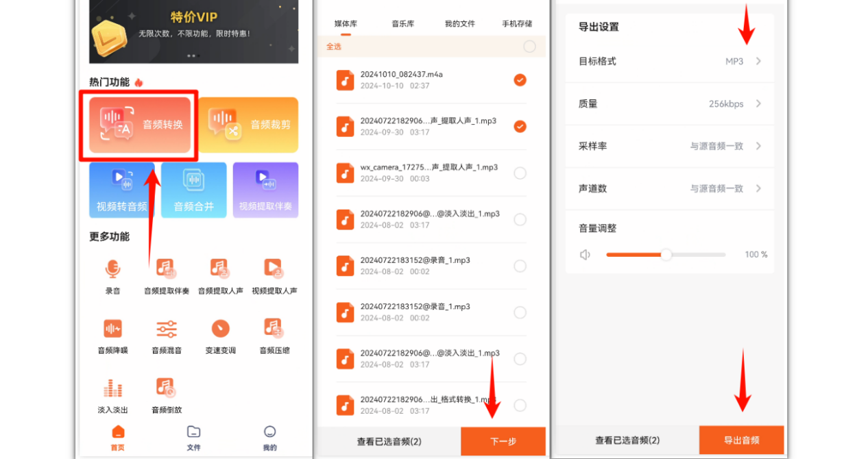Switch to the 媒体库 tab
The image size is (868, 459).
346,23
